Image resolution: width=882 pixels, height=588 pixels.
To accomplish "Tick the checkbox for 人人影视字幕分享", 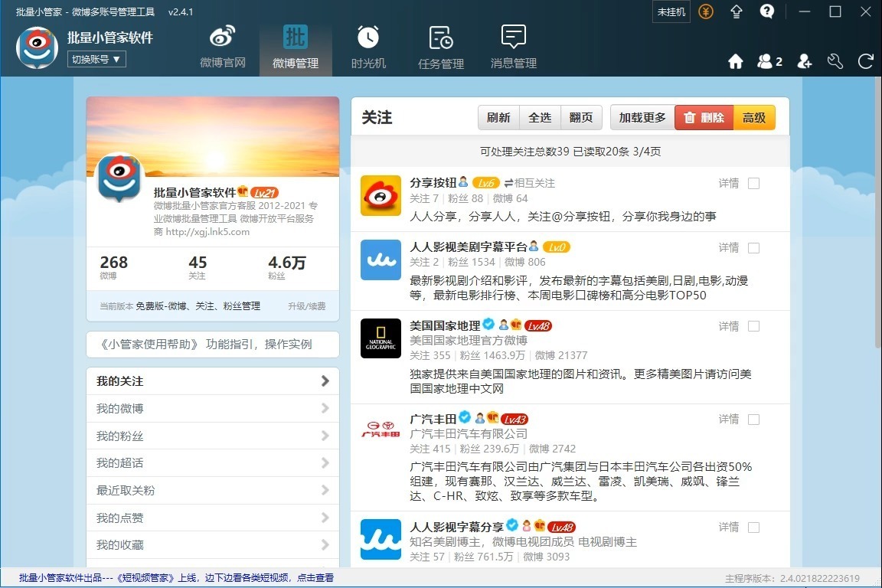I will click(x=753, y=528).
